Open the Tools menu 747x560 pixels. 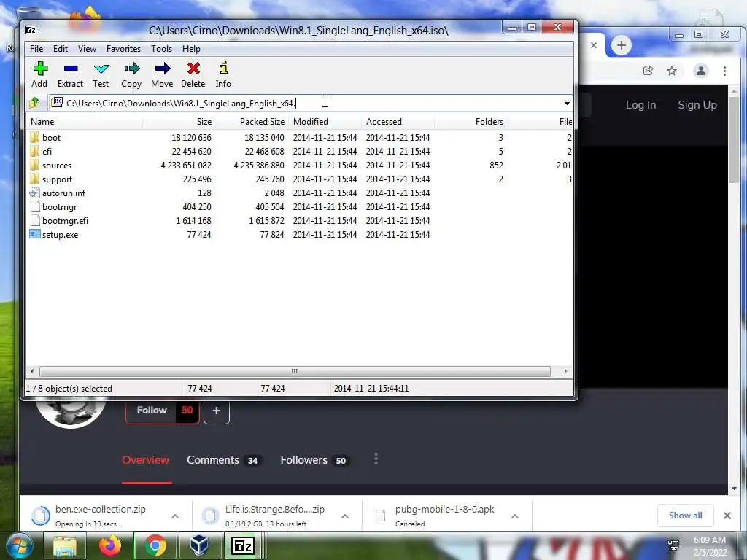(161, 49)
